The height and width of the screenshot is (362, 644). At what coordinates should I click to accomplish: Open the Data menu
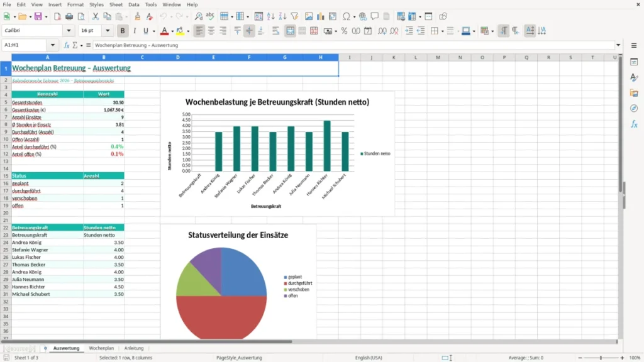(x=133, y=4)
